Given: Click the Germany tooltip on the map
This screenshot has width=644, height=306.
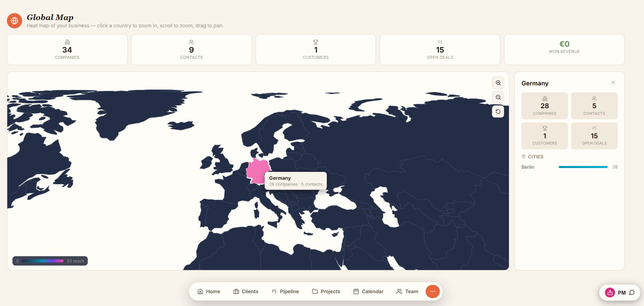Looking at the screenshot, I should pos(296,181).
